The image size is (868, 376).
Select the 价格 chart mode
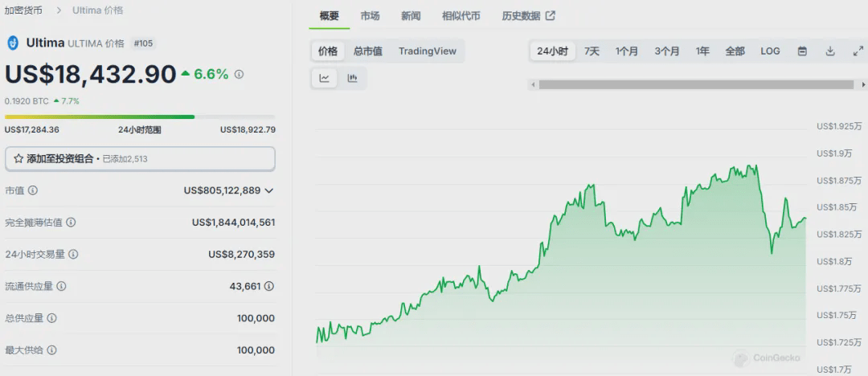coord(328,51)
